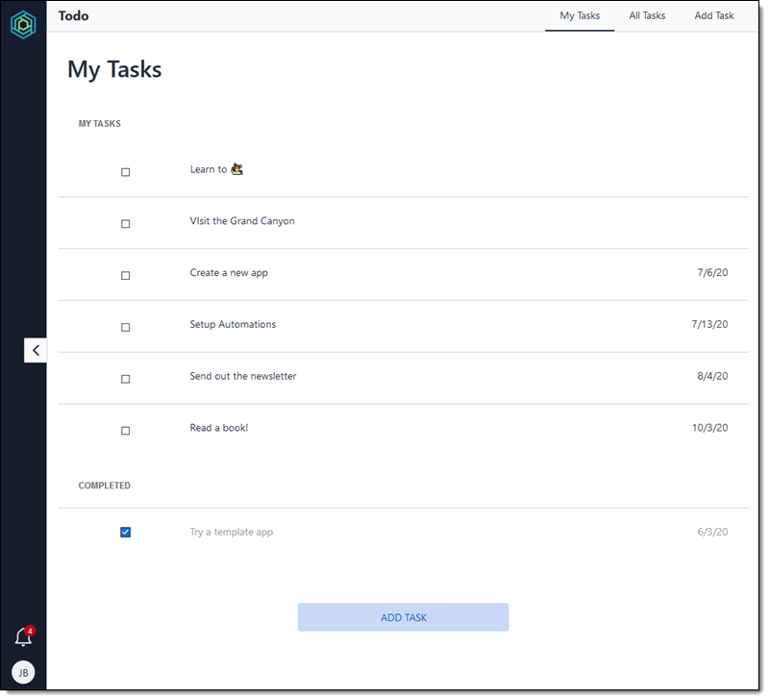Click the hexagon app logo icon
769x700 pixels.
point(23,25)
